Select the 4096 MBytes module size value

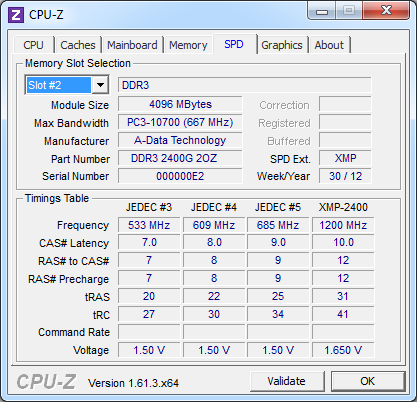tap(180, 104)
